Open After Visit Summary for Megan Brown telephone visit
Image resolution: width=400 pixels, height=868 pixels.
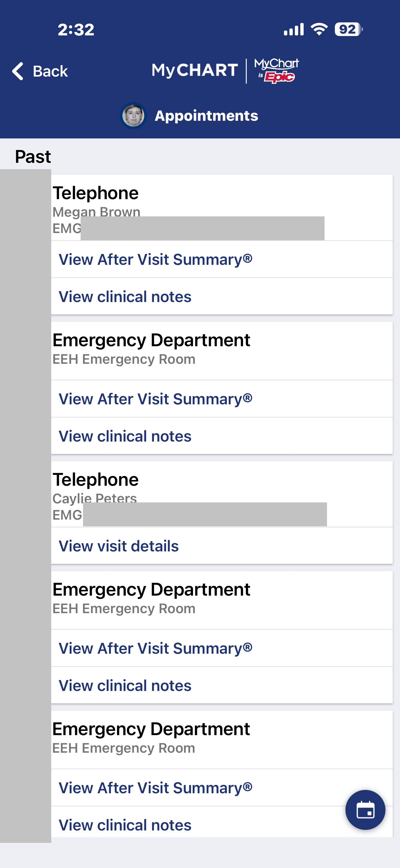(155, 259)
